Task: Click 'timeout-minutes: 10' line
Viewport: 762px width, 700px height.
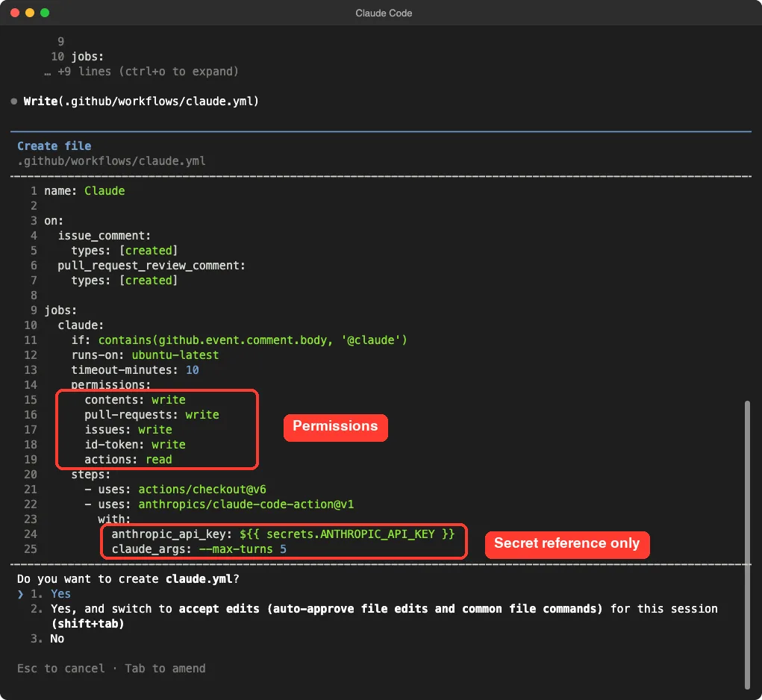Action: click(x=134, y=369)
